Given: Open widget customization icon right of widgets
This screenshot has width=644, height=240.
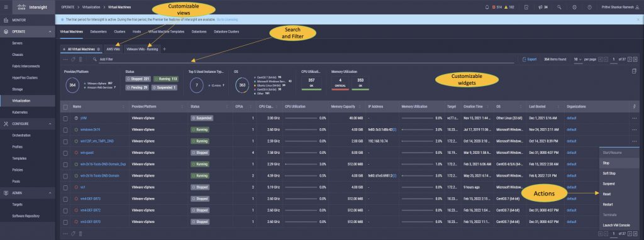Looking at the screenshot, I should click(635, 71).
